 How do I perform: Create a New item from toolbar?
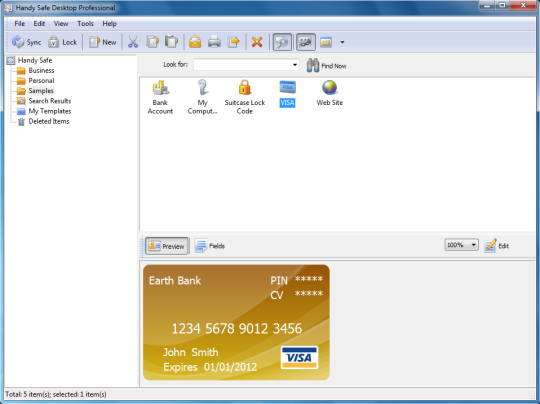pos(103,42)
